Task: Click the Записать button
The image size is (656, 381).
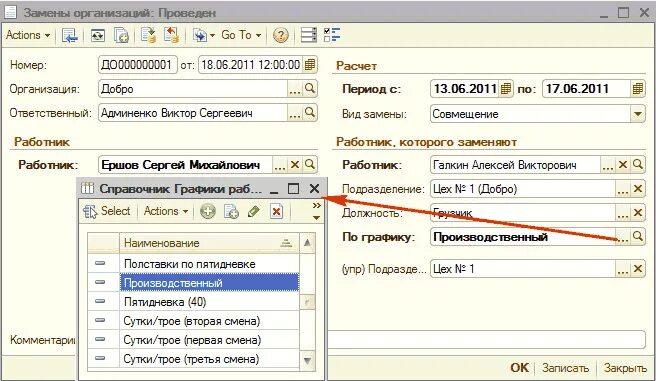Action: [x=565, y=368]
